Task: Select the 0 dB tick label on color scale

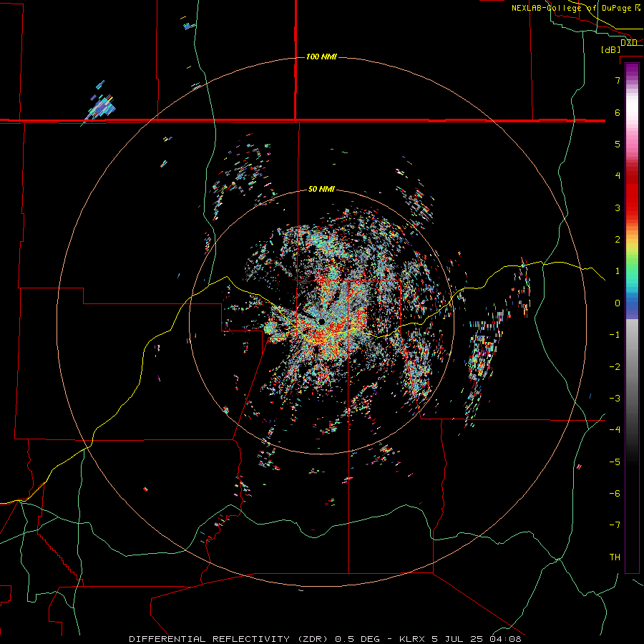Action: coord(618,303)
